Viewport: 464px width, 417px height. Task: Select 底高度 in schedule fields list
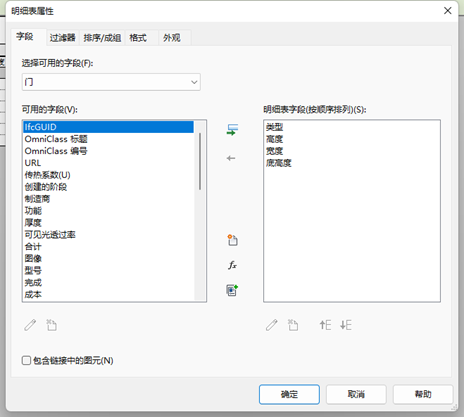click(x=352, y=163)
